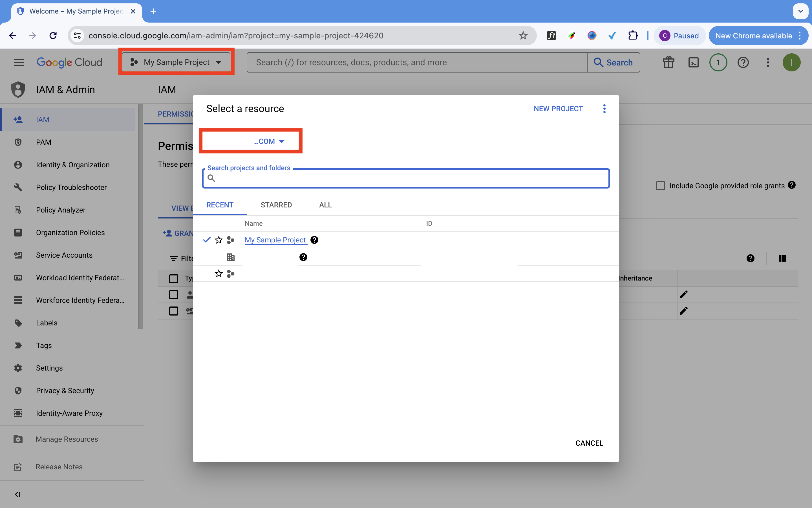Select the first principal row checkbox
This screenshot has width=812, height=508.
click(173, 295)
